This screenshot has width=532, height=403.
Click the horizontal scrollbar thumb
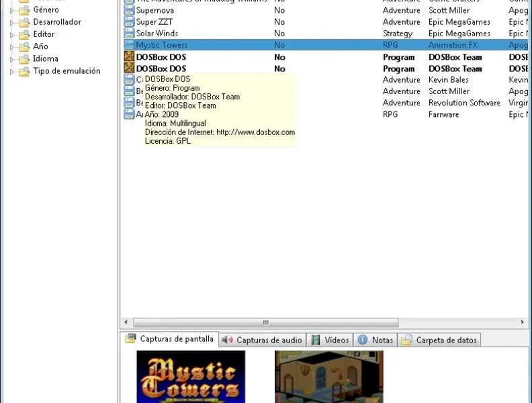pyautogui.click(x=266, y=322)
